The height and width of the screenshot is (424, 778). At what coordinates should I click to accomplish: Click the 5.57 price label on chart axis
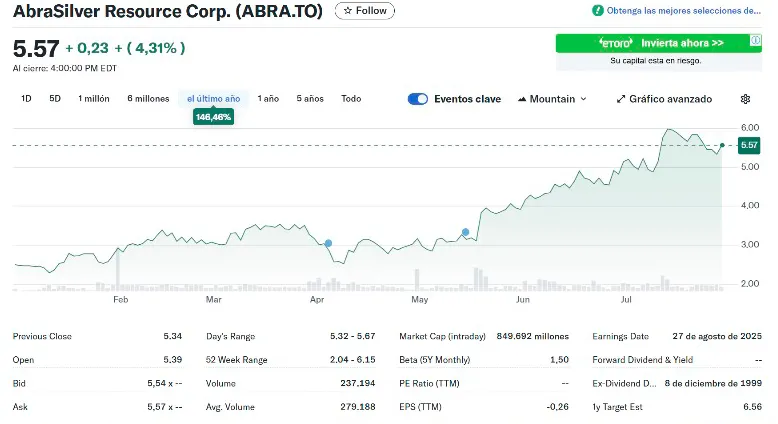click(749, 145)
